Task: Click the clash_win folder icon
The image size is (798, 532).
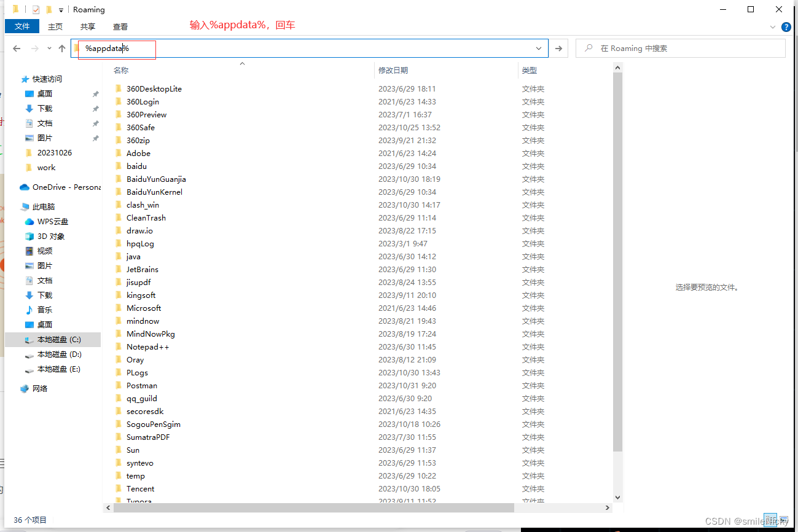Action: click(x=119, y=205)
